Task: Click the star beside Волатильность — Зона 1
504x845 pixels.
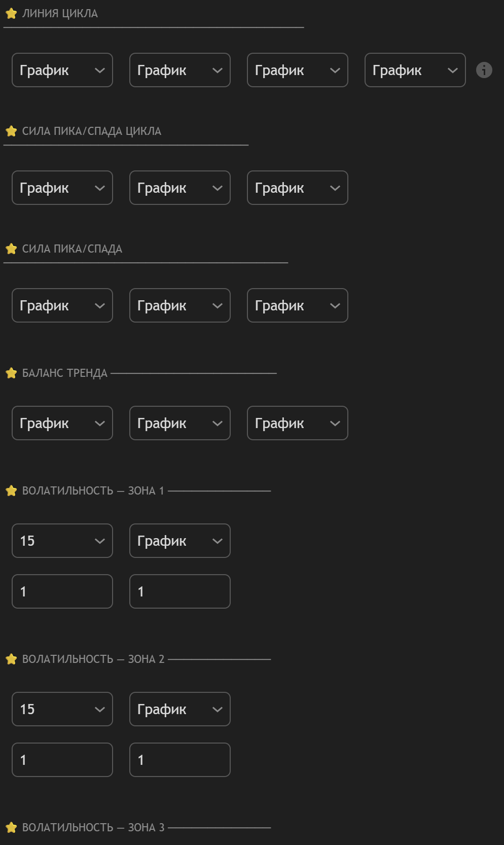Action: point(11,491)
